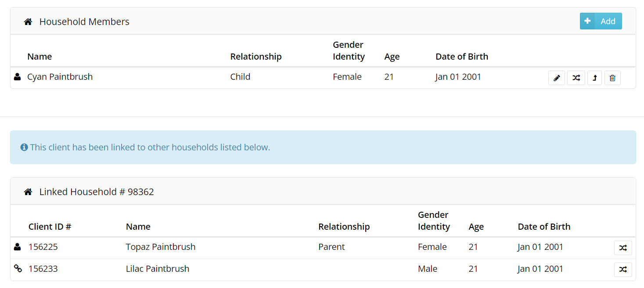Screen dimensions: 644x288
Task: Click the house icon beside Linked Household # 98362
Action: coord(28,191)
